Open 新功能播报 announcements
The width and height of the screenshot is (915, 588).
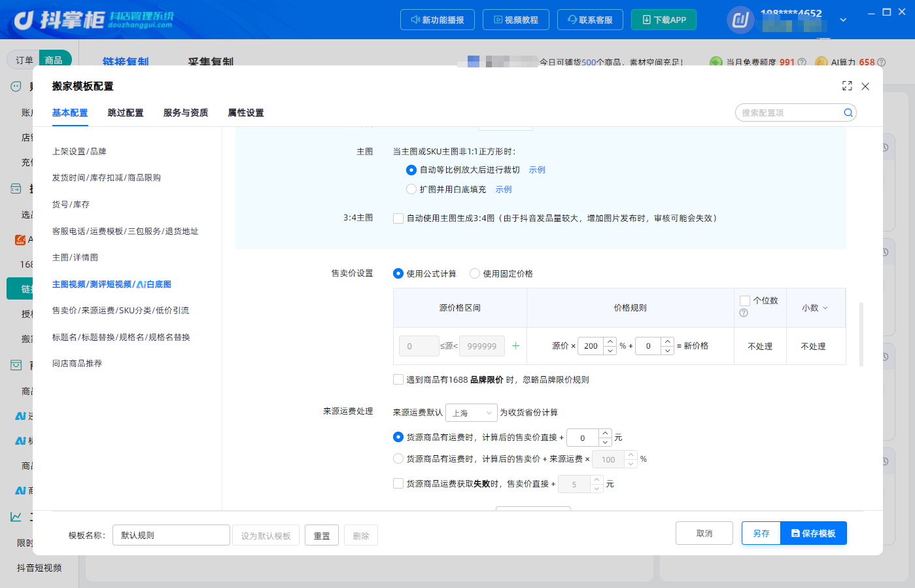click(438, 20)
